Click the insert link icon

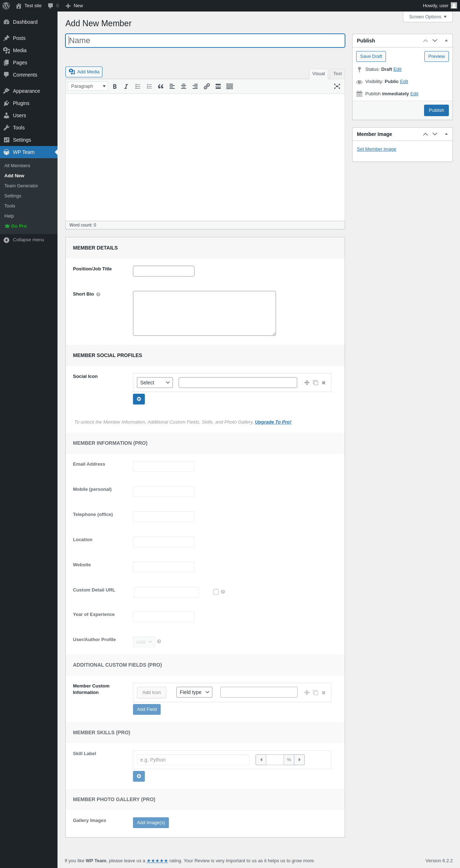(x=207, y=86)
